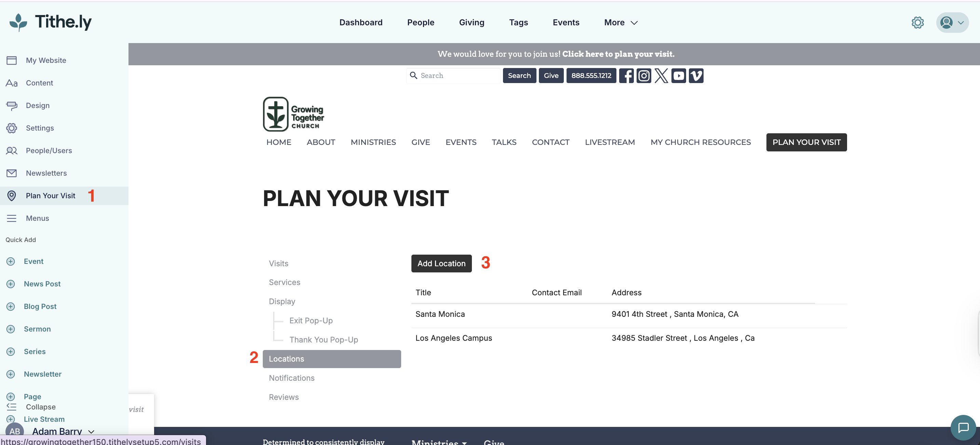Click plus icon next to News Post

[11, 284]
